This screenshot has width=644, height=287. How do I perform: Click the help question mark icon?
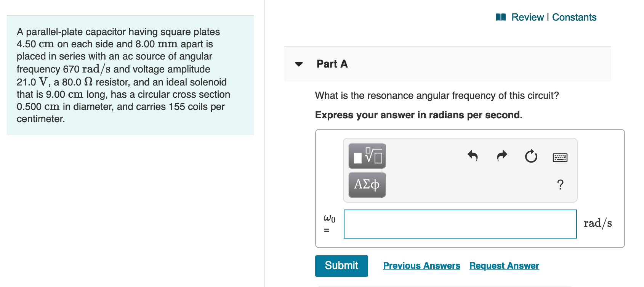tap(560, 185)
